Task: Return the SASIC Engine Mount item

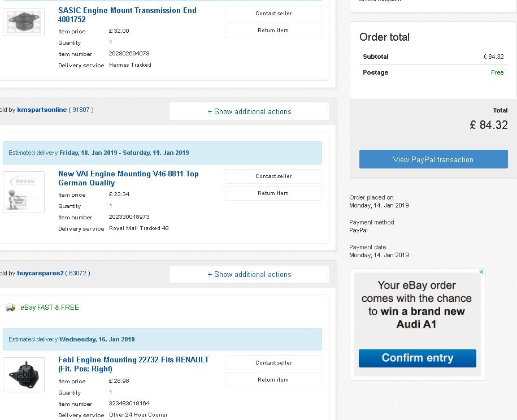Action: click(273, 30)
